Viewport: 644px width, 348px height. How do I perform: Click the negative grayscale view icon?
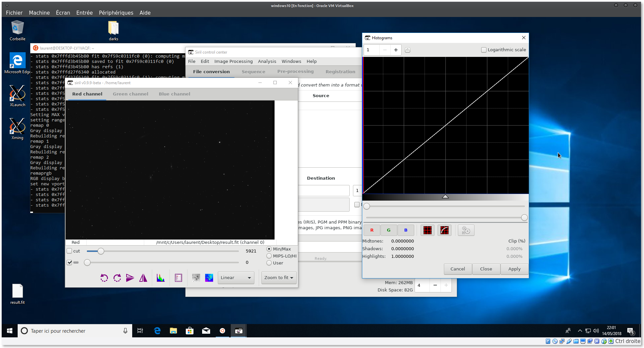point(196,278)
